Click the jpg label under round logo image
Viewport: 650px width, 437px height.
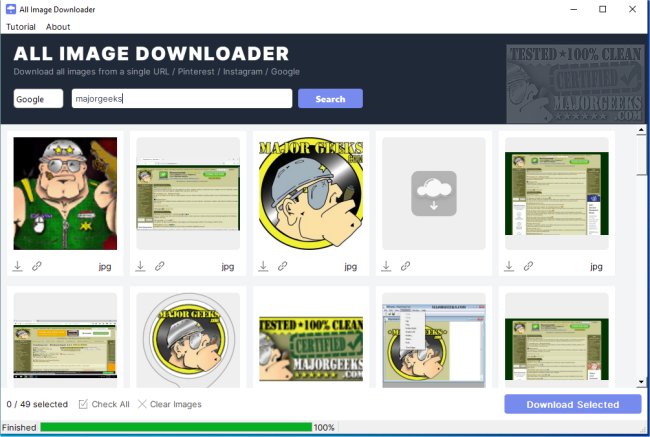click(351, 267)
